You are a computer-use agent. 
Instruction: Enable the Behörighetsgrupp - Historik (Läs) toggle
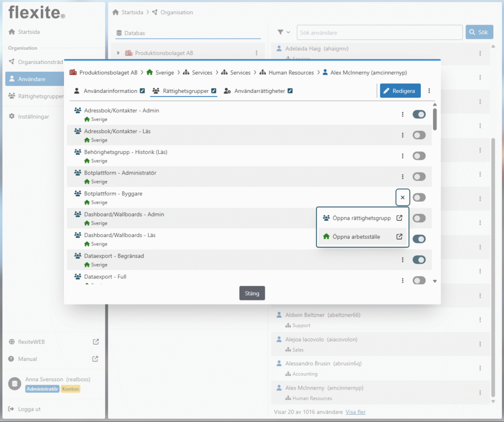[x=419, y=156]
